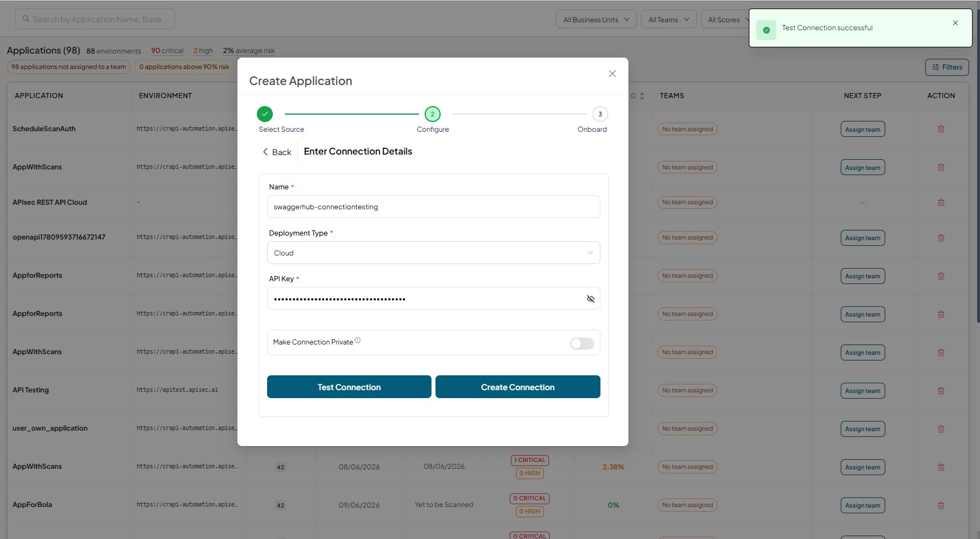Delete the AppForBola application
The image size is (980, 539).
pos(941,505)
